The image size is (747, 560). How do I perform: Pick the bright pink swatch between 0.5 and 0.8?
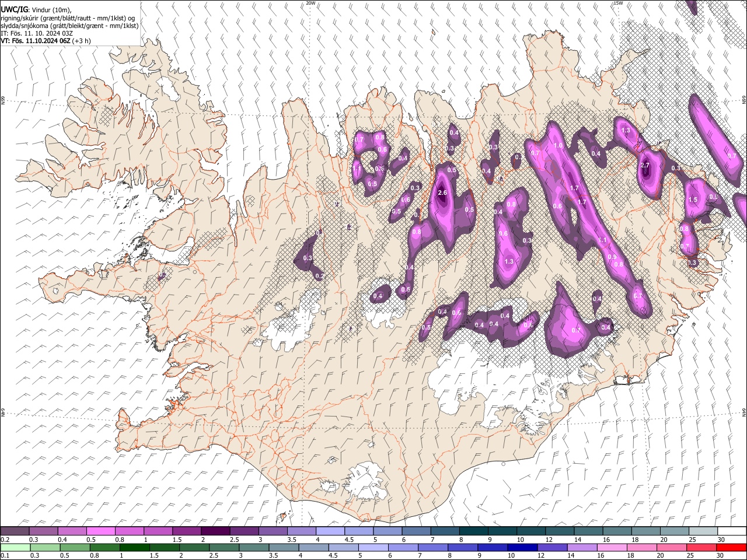point(100,531)
